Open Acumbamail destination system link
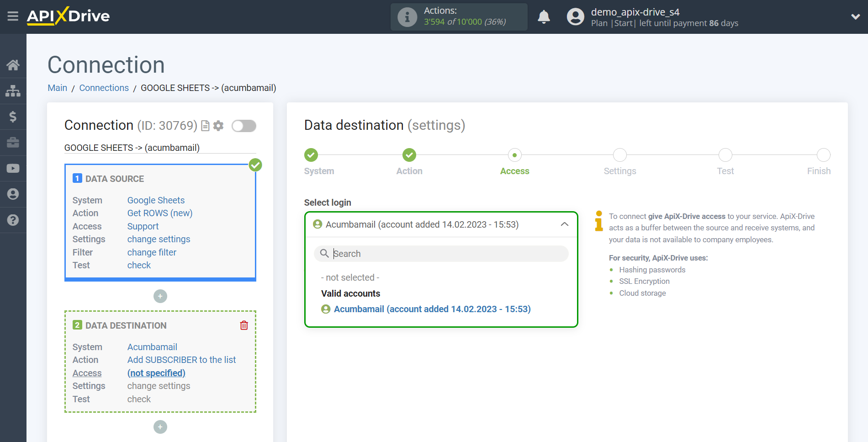 point(152,347)
